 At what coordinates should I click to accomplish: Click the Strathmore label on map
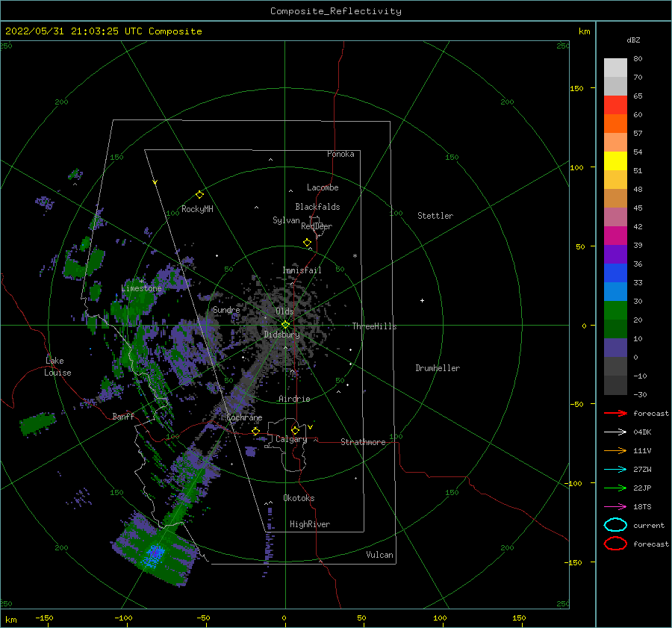[x=363, y=442]
